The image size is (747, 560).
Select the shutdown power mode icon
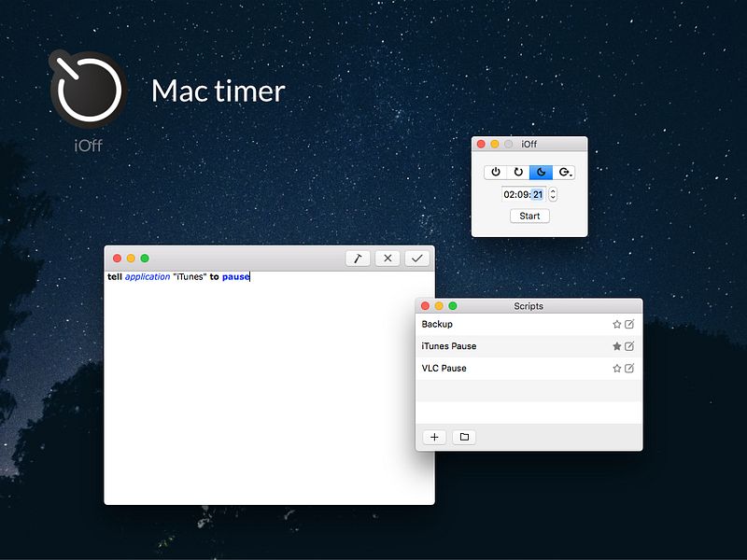click(x=496, y=172)
